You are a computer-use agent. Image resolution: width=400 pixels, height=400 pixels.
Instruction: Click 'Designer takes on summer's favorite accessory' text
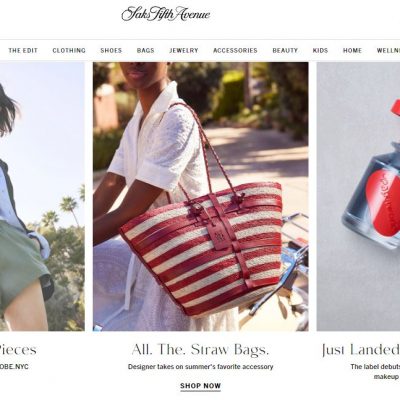click(x=200, y=367)
